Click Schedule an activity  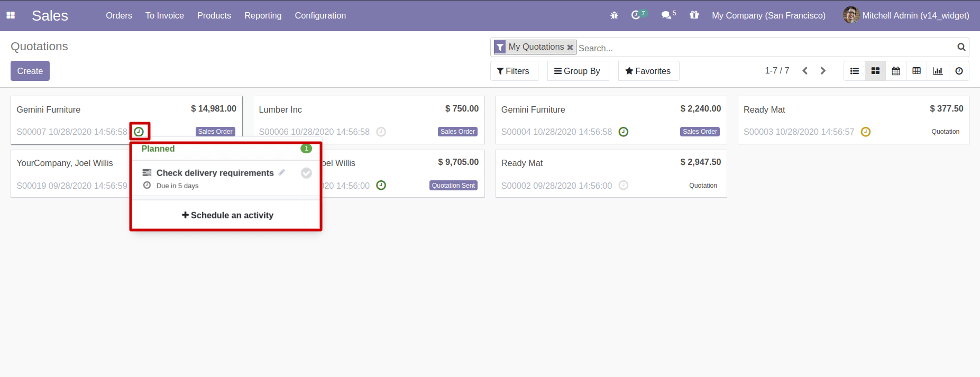click(x=227, y=215)
